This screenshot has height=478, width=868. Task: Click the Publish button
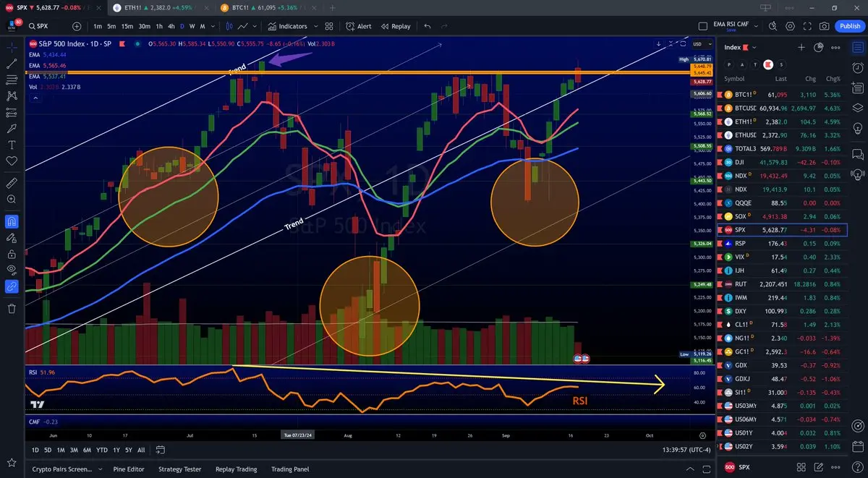click(849, 26)
